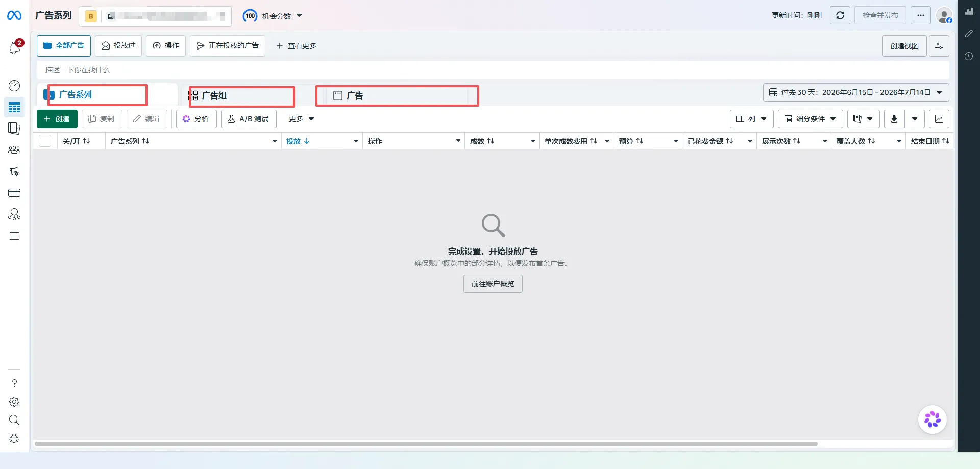This screenshot has width=980, height=469.
Task: Open notifications bell in left sidebar
Action: click(x=15, y=48)
